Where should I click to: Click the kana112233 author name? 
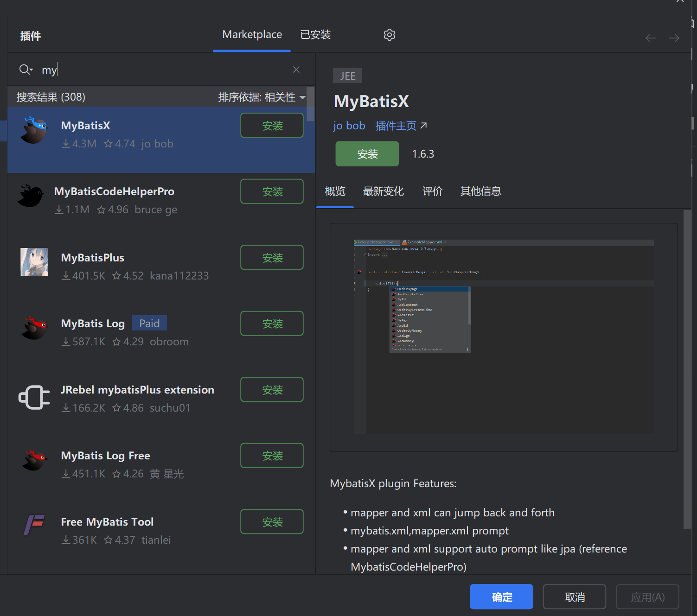(179, 276)
